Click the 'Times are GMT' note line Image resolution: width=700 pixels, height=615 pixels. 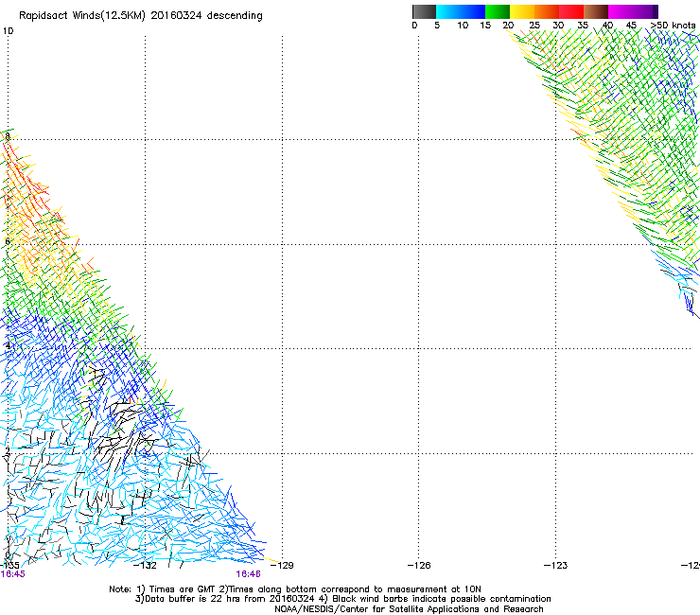(294, 589)
